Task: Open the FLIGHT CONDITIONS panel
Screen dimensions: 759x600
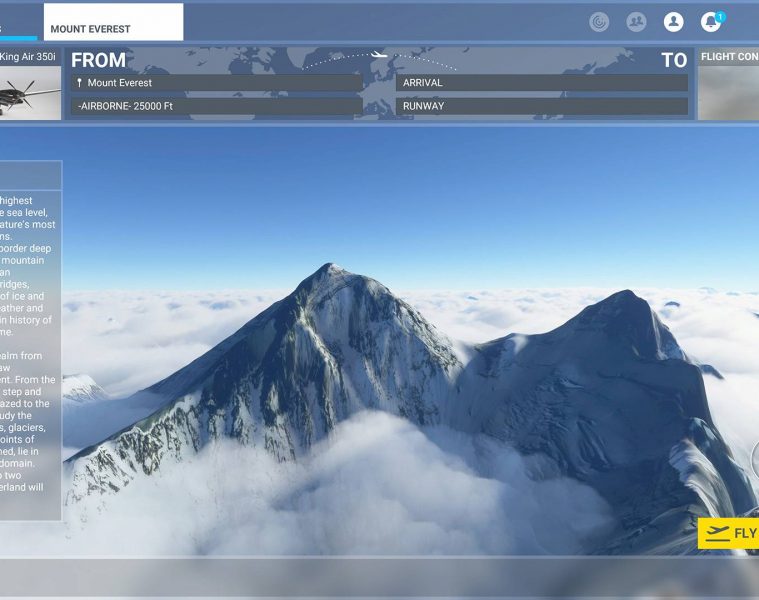Action: click(728, 84)
